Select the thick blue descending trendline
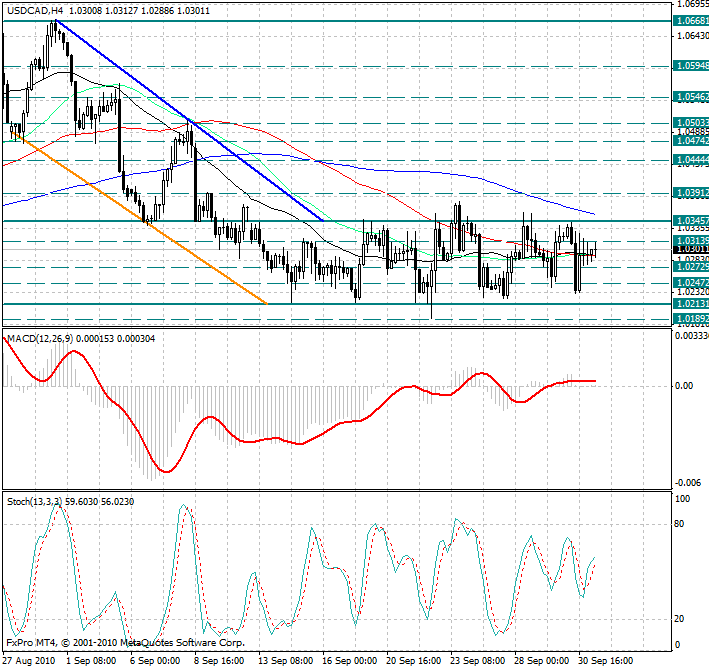 (x=190, y=121)
